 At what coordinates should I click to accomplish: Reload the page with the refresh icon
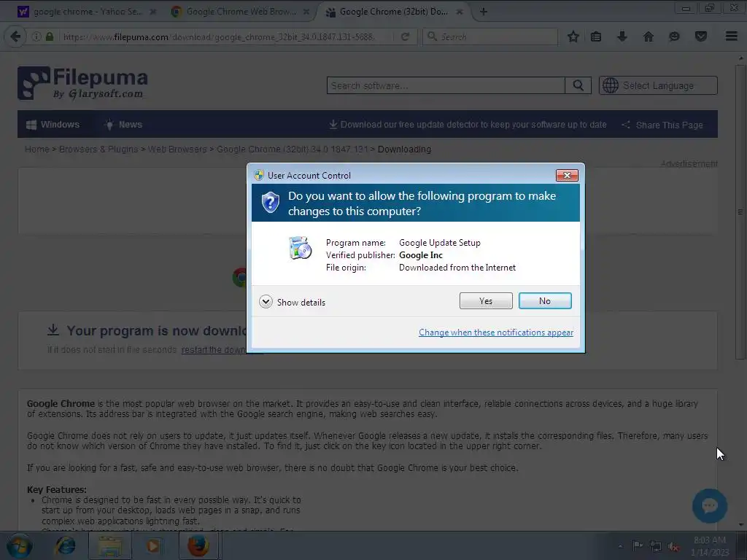[405, 36]
